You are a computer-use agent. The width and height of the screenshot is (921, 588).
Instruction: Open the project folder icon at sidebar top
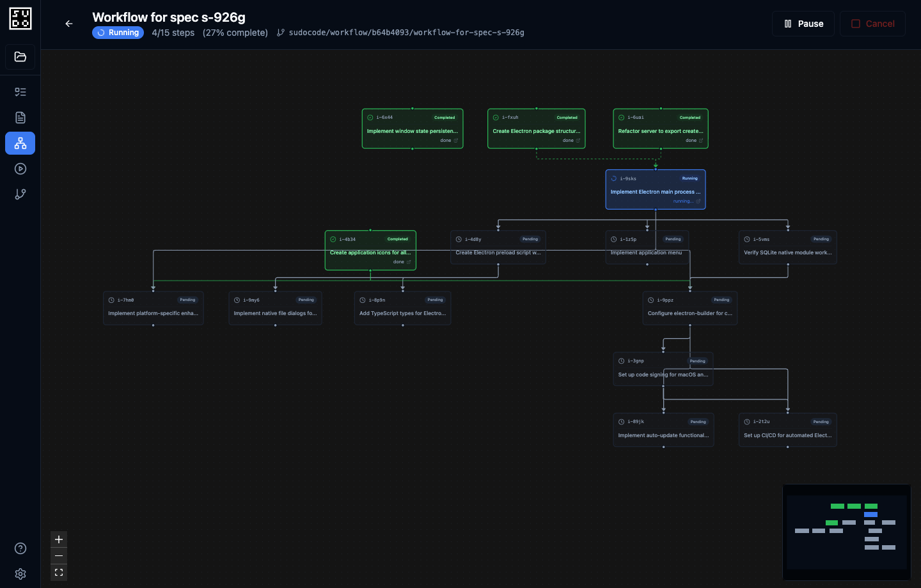point(20,56)
